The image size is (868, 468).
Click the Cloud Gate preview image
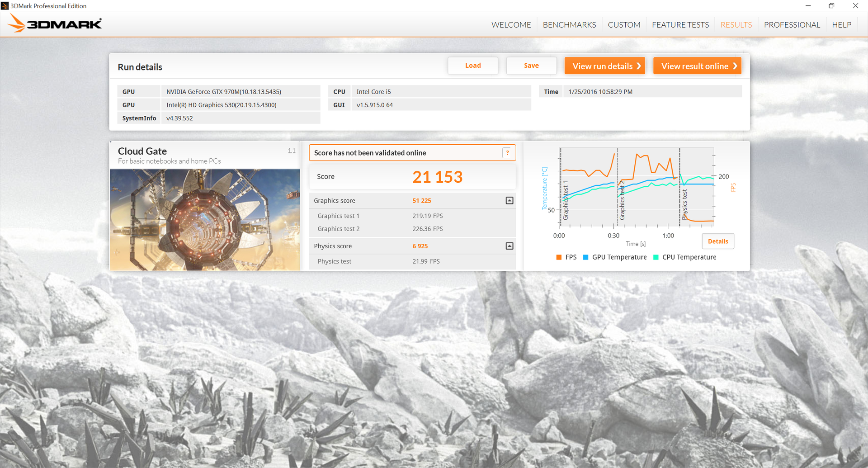205,220
